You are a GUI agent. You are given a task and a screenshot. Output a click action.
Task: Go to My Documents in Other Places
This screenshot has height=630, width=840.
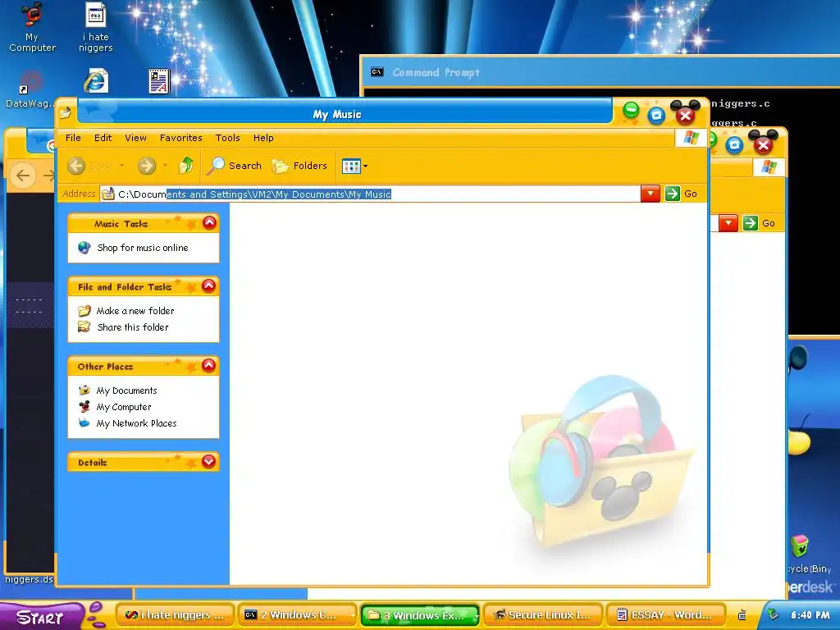point(126,390)
